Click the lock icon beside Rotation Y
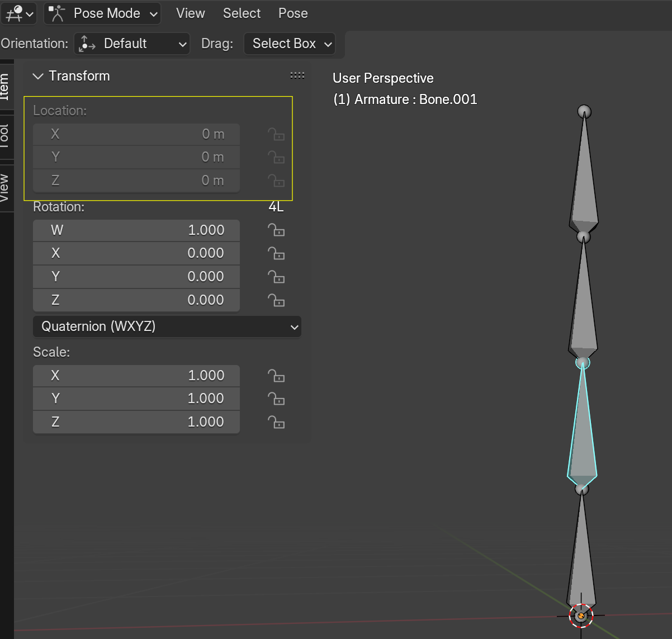Viewport: 672px width, 639px height. [x=276, y=277]
